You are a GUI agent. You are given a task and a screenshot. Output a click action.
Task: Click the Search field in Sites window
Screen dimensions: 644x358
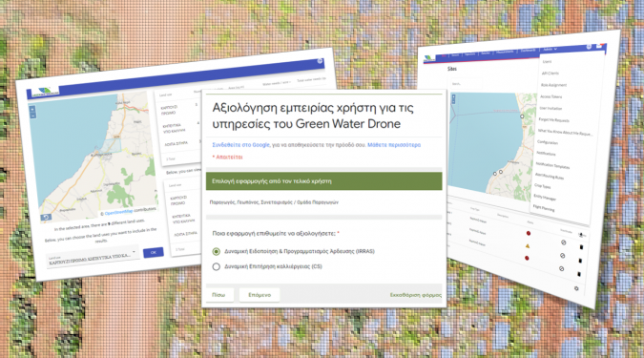pyautogui.click(x=466, y=84)
